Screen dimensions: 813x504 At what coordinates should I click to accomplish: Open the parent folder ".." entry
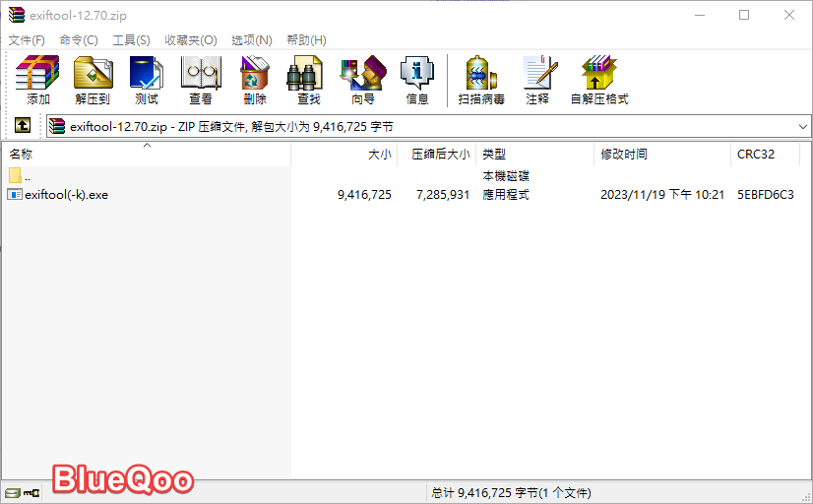point(27,176)
